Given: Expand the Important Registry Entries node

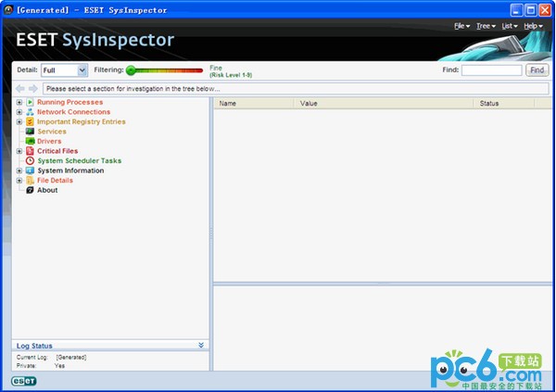Looking at the screenshot, I should click(x=19, y=121).
